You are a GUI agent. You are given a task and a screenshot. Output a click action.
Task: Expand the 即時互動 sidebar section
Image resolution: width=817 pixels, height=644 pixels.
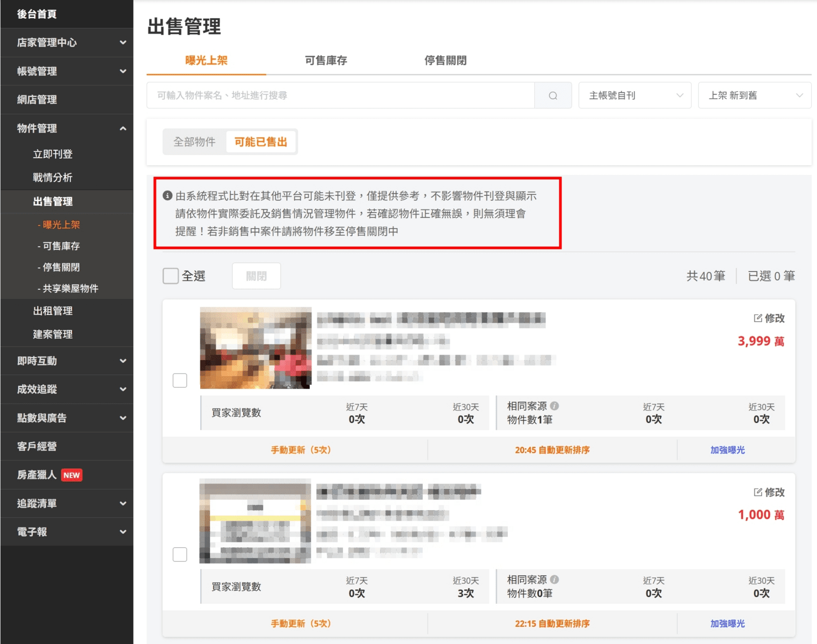click(x=67, y=361)
